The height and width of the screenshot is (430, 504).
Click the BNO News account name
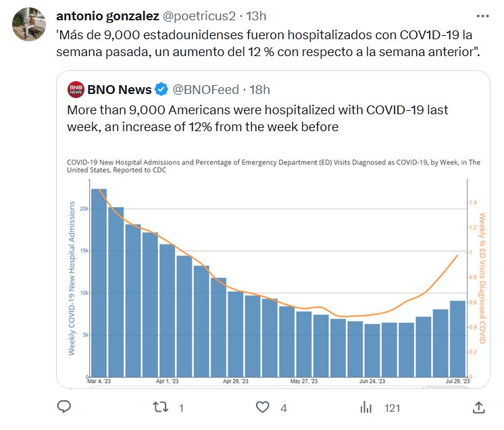pyautogui.click(x=120, y=89)
